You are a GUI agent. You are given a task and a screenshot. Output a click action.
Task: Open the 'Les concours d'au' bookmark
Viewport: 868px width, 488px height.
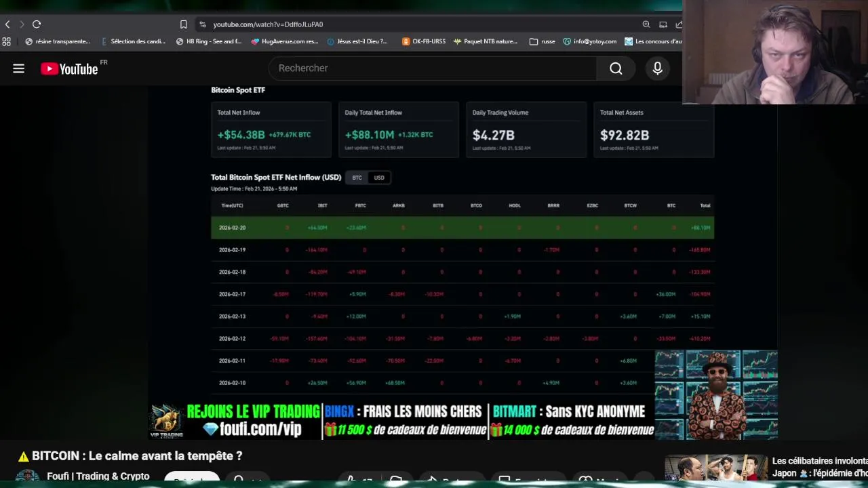[653, 41]
